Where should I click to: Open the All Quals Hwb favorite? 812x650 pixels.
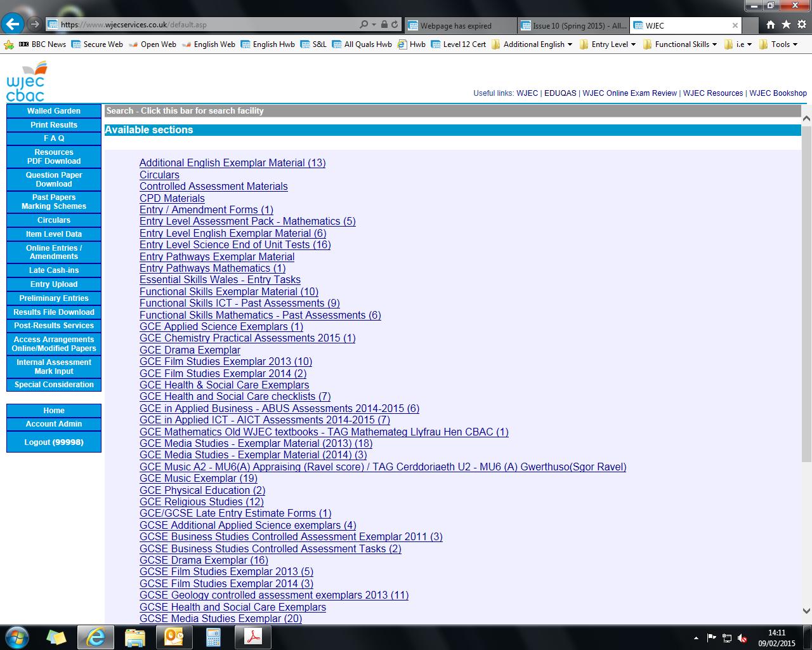pos(362,44)
